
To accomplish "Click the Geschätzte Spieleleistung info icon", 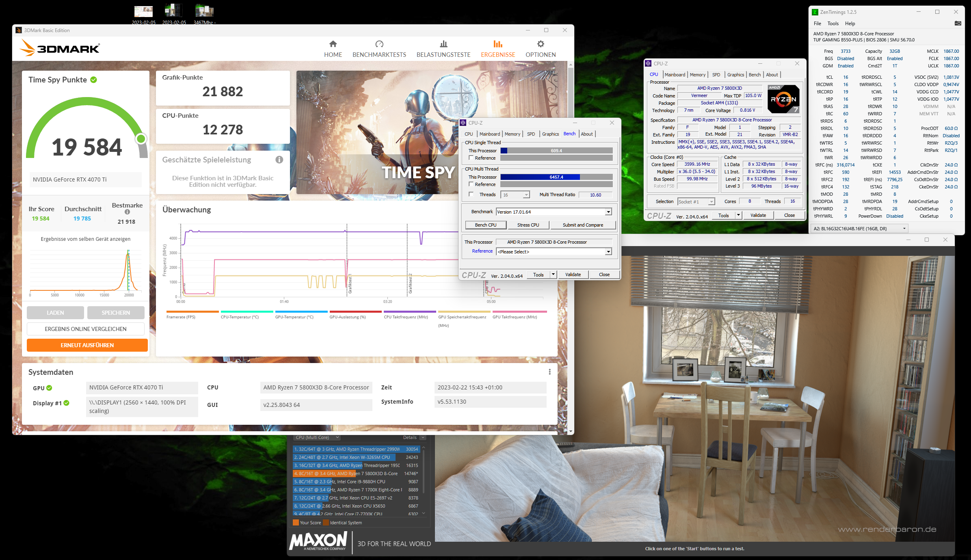I will point(279,160).
